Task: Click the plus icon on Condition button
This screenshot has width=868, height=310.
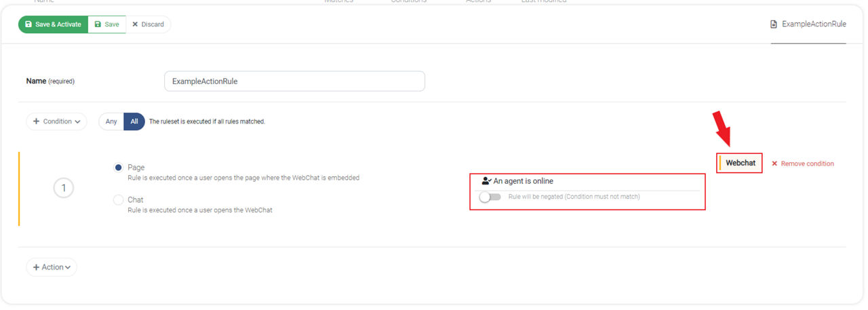Action: [x=36, y=121]
